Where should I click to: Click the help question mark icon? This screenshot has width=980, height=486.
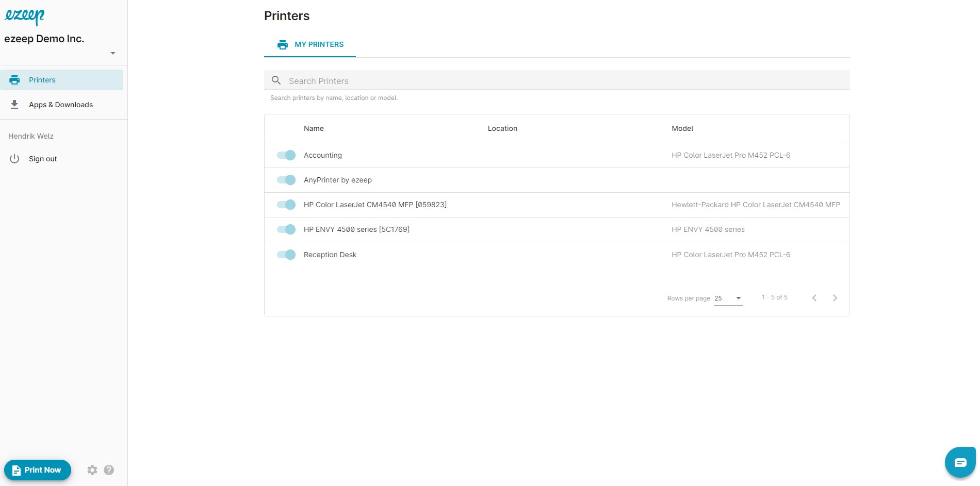[109, 470]
